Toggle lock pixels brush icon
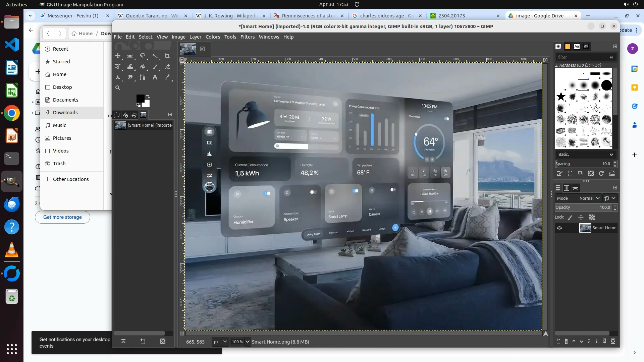Viewport: 644px width, 362px height. tap(570, 217)
